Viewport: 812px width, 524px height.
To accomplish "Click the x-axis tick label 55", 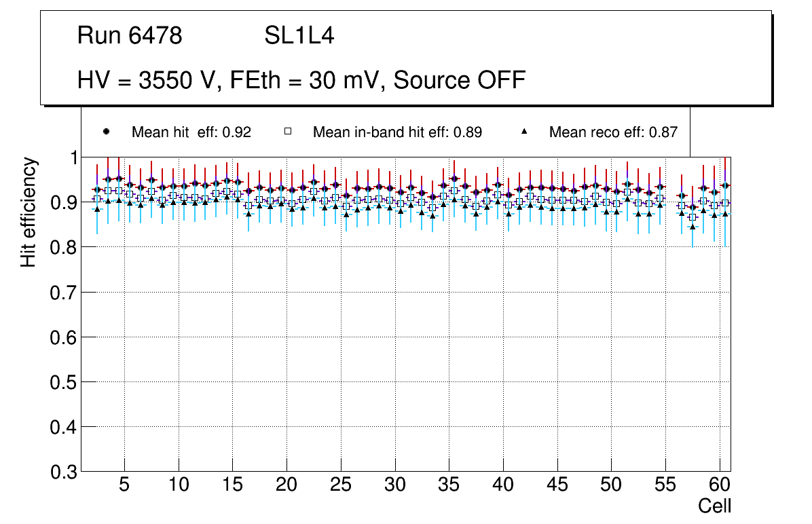I will click(x=665, y=486).
